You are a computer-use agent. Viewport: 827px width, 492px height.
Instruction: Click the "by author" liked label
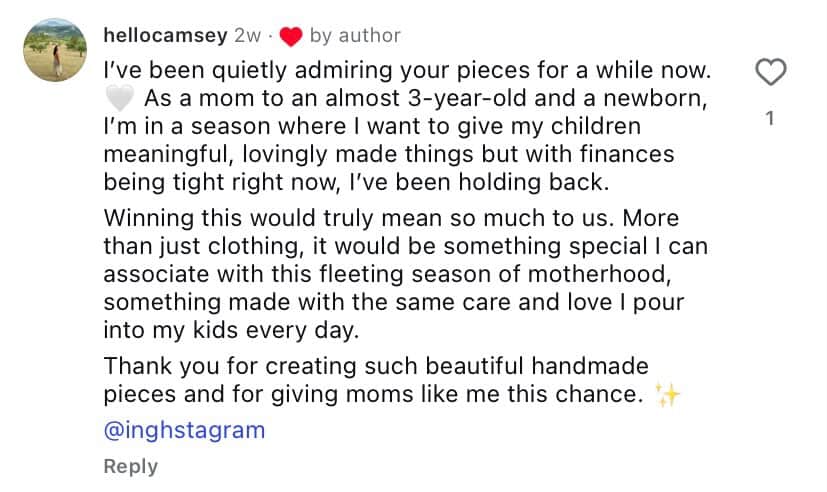pos(355,36)
